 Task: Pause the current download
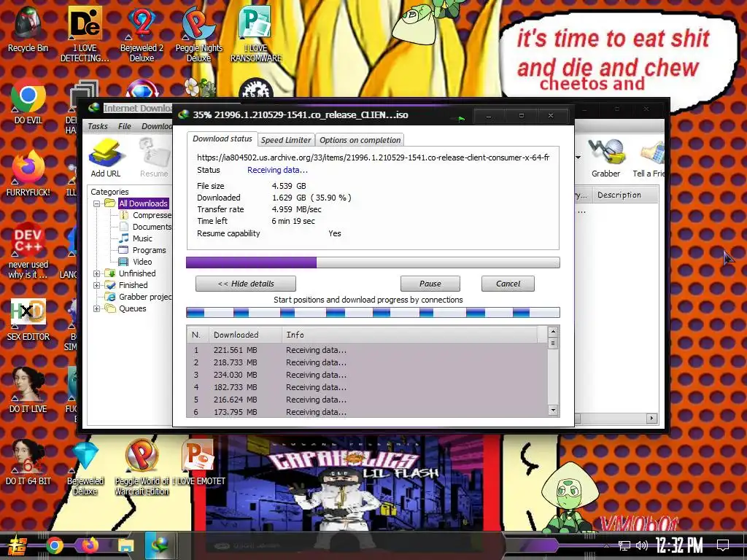click(x=430, y=284)
